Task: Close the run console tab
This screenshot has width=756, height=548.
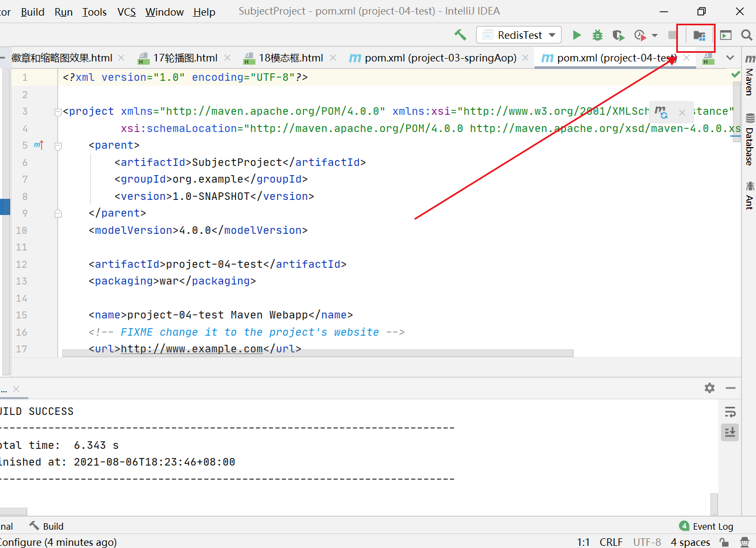Action: (x=16, y=389)
